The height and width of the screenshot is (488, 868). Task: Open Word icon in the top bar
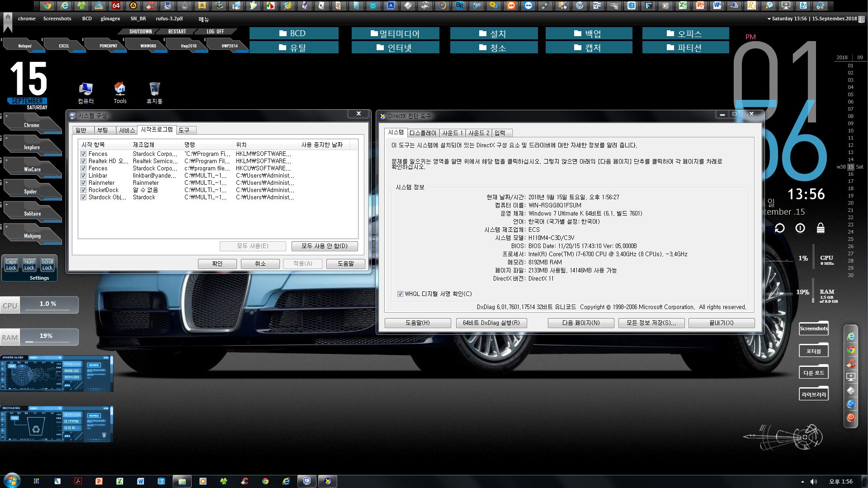point(717,6)
